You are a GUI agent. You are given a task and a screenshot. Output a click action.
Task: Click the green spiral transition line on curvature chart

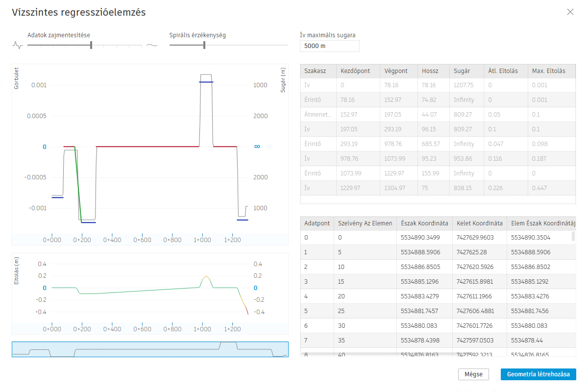click(x=78, y=184)
